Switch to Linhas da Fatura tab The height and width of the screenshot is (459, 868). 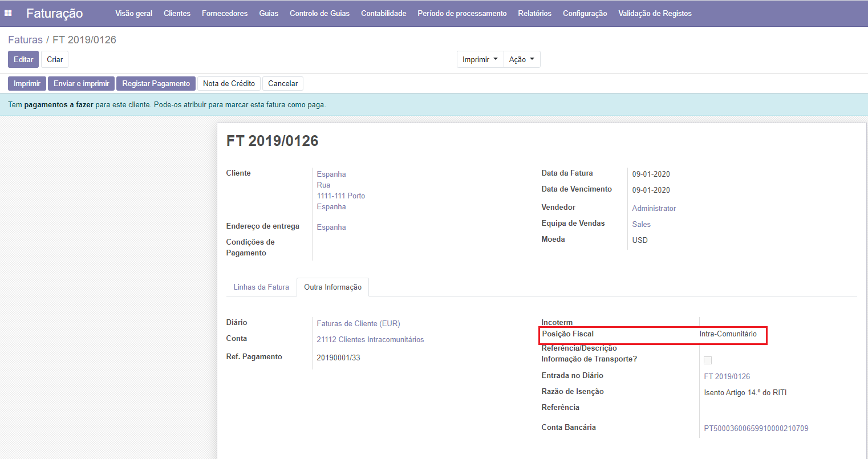(261, 287)
